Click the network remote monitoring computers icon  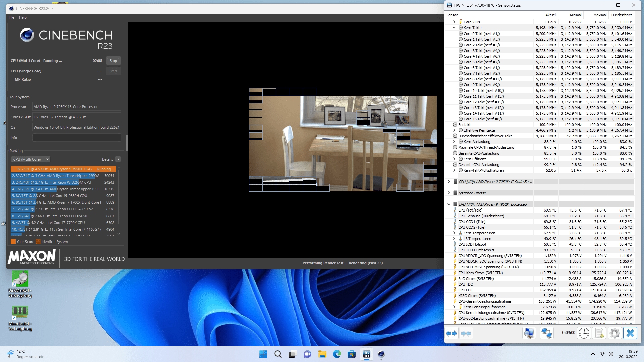coord(546,333)
